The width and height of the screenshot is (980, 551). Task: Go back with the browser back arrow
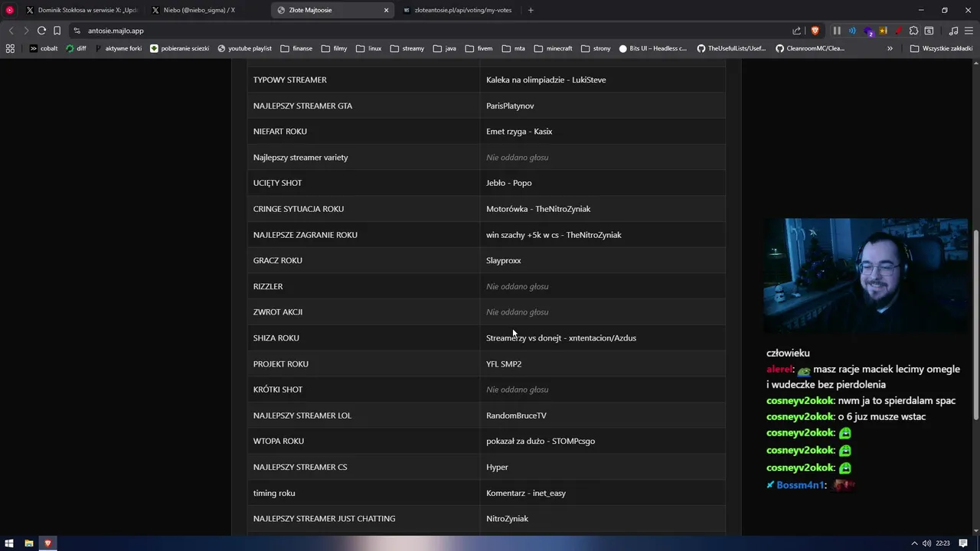(x=11, y=31)
